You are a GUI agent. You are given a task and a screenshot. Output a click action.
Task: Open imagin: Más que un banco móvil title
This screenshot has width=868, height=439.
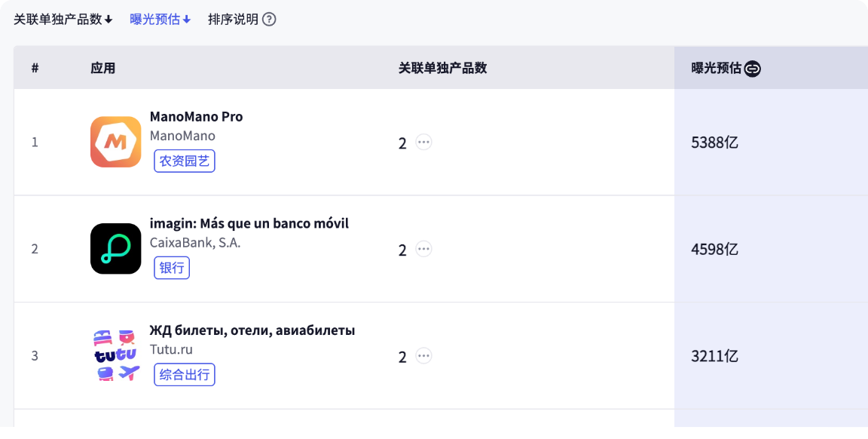pos(249,224)
